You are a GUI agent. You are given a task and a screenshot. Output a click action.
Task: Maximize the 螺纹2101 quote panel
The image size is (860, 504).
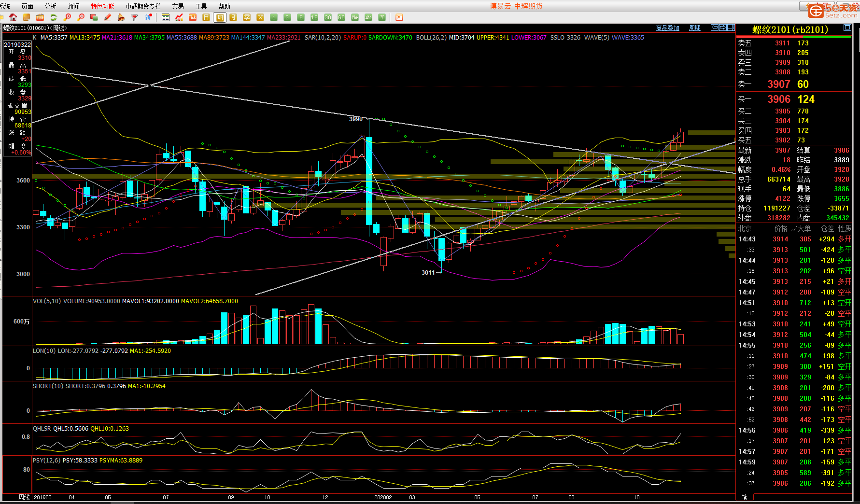847,28
